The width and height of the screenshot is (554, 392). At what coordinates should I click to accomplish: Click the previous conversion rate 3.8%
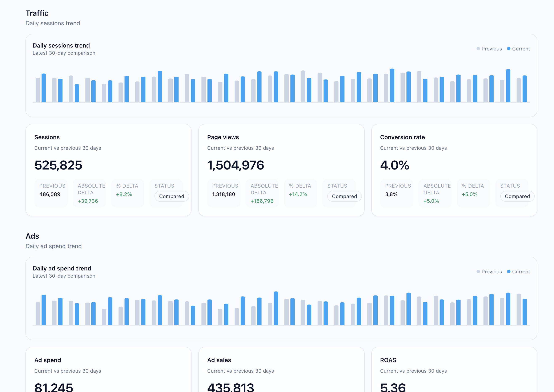point(391,194)
